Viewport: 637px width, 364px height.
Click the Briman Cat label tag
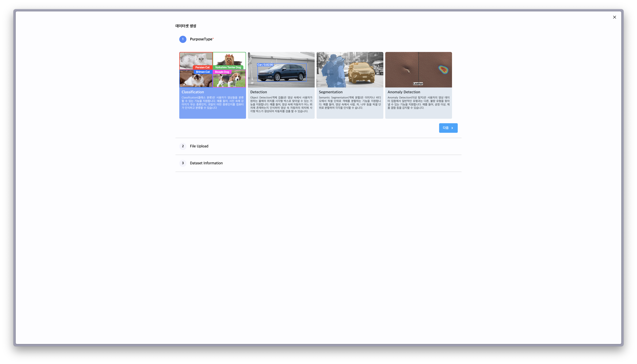[203, 72]
